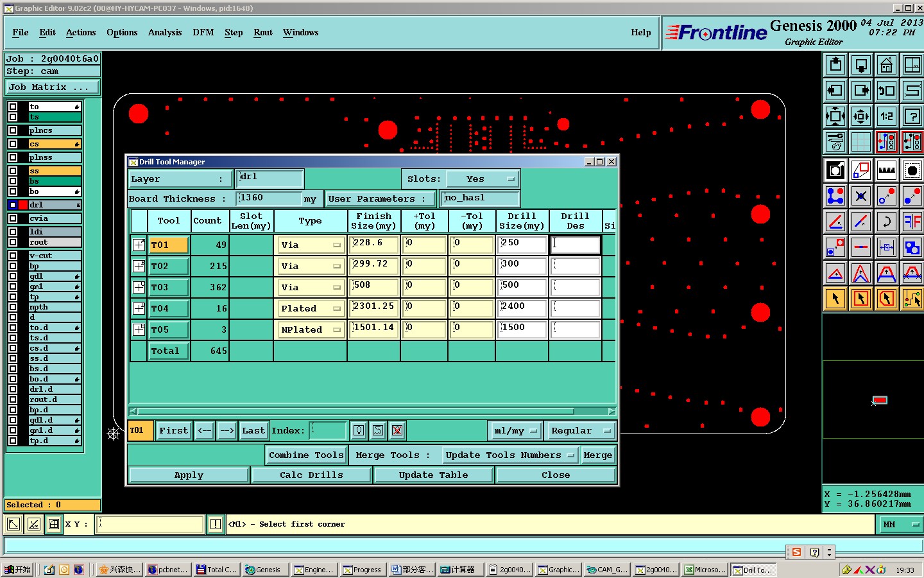The width and height of the screenshot is (924, 578).
Task: Click the lightbulb icon after Index field
Action: [x=359, y=430]
